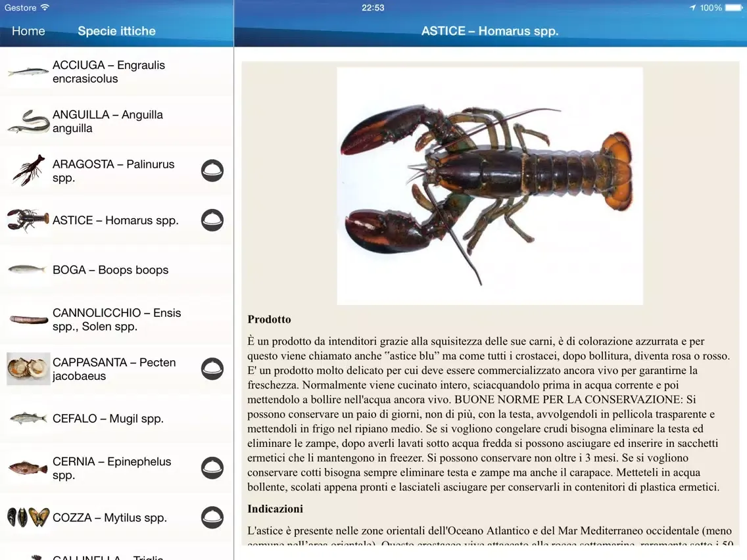747x560 pixels.
Task: Click the spiny lobster thumbnail for ARAGOSTA
Action: (28, 170)
